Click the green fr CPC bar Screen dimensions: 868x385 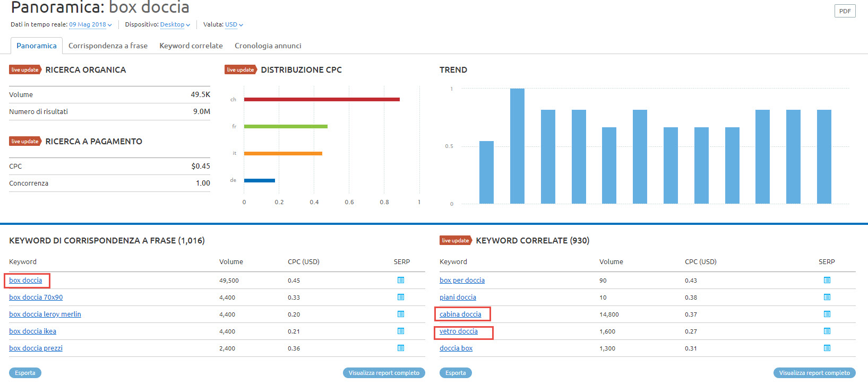coord(286,126)
